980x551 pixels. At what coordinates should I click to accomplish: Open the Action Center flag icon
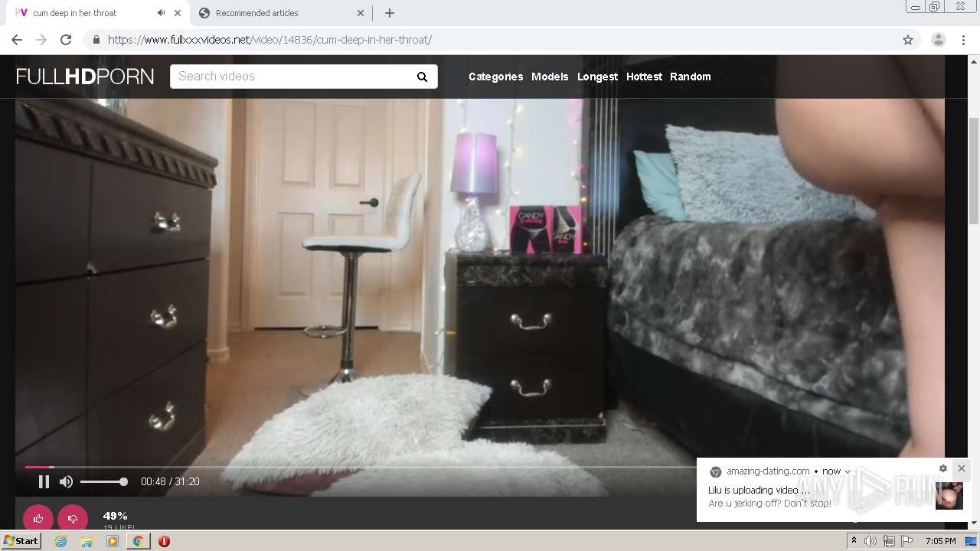tap(907, 541)
